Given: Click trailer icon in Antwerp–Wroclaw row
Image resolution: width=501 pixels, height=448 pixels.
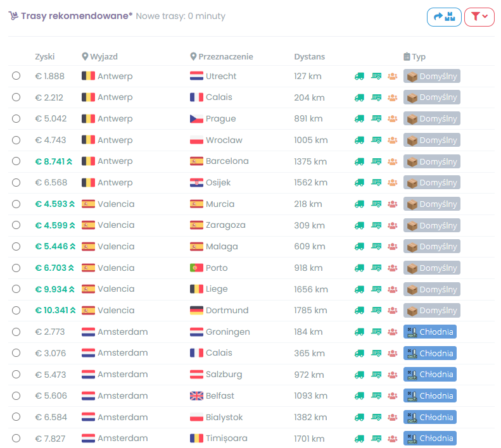Looking at the screenshot, I should (376, 140).
